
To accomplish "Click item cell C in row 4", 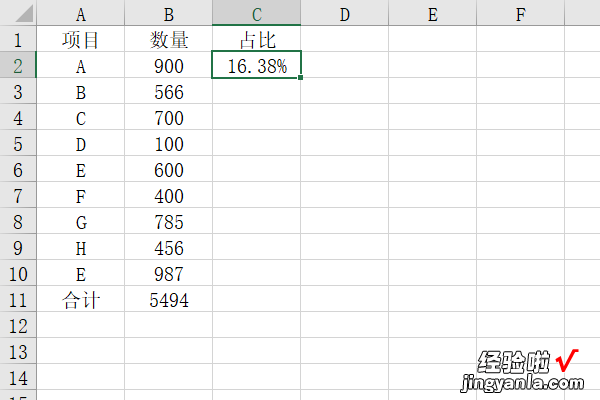I will [x=80, y=117].
